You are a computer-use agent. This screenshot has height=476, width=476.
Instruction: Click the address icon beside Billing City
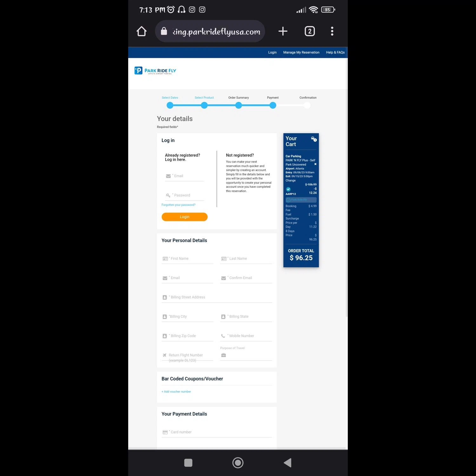pyautogui.click(x=165, y=317)
